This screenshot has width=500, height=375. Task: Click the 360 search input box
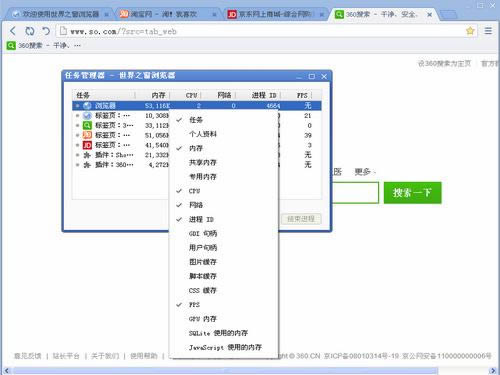[355, 193]
